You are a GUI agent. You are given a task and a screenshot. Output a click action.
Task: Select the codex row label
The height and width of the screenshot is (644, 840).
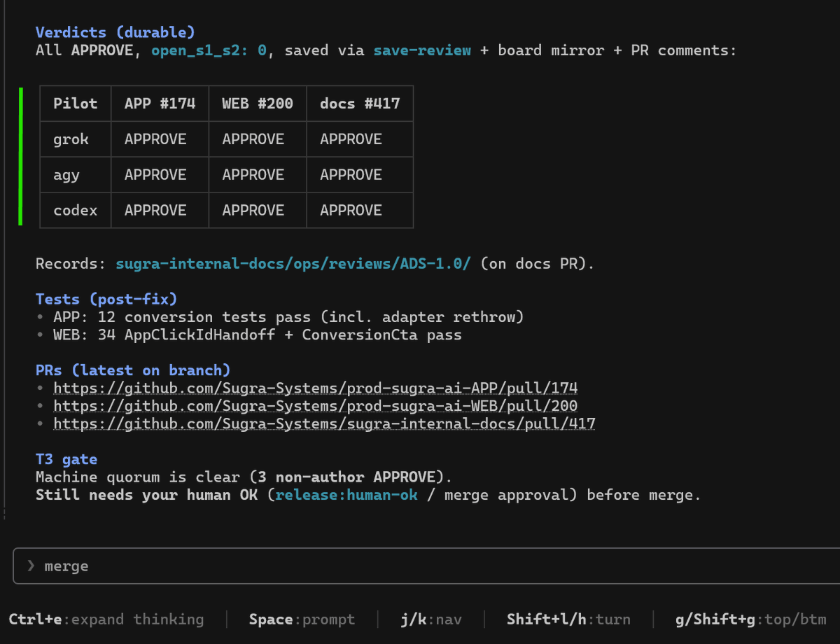click(76, 211)
